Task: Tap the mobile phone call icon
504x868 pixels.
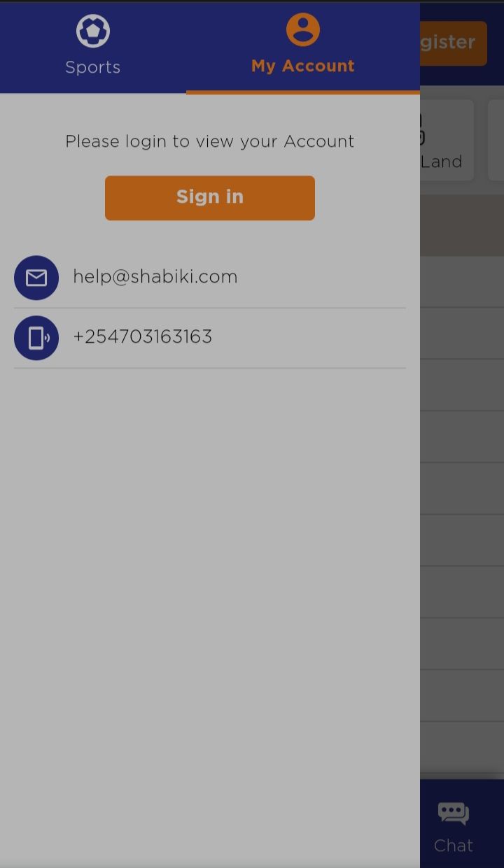Action: (36, 338)
